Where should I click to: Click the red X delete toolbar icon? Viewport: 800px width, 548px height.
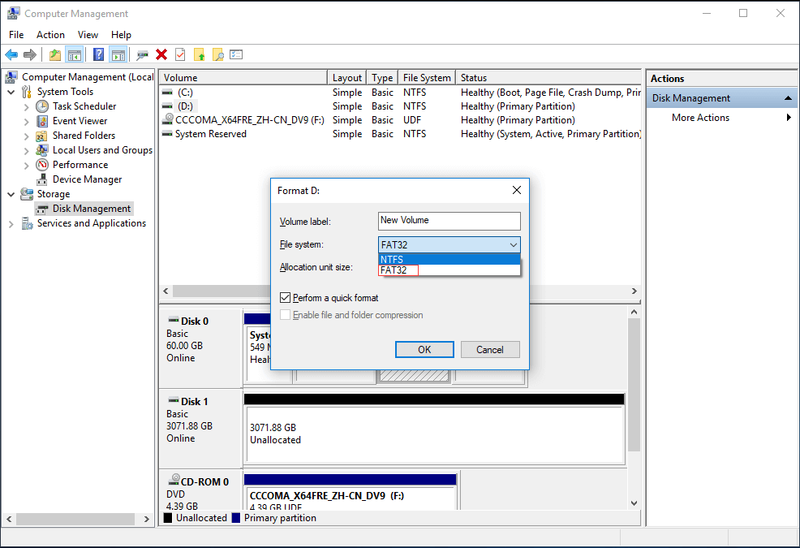point(161,55)
